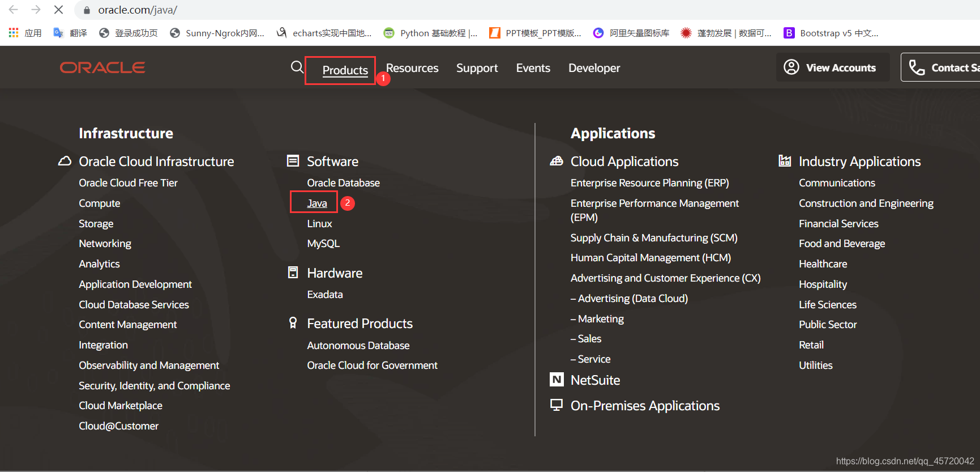Open the Communications industry link
Screen dimensions: 980x472
click(x=837, y=182)
